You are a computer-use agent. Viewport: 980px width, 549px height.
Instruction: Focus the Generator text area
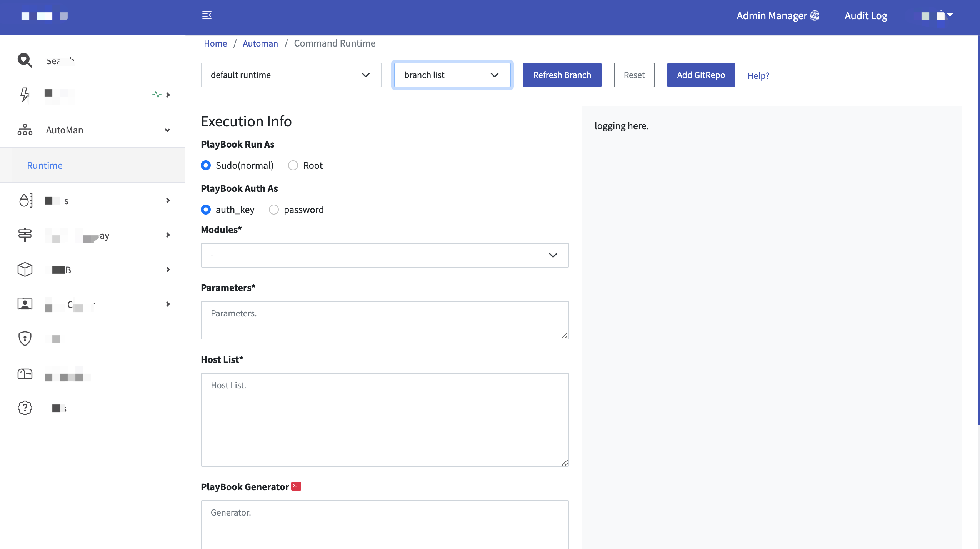[385, 525]
